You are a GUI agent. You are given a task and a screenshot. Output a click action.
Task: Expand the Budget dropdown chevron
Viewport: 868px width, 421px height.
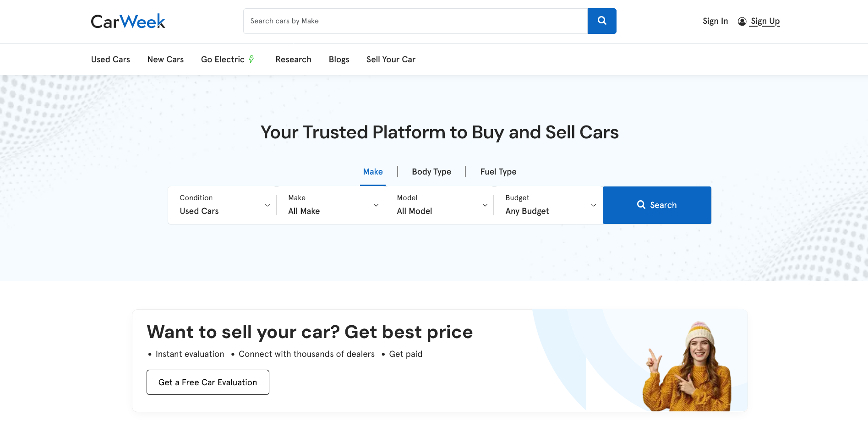(x=594, y=205)
